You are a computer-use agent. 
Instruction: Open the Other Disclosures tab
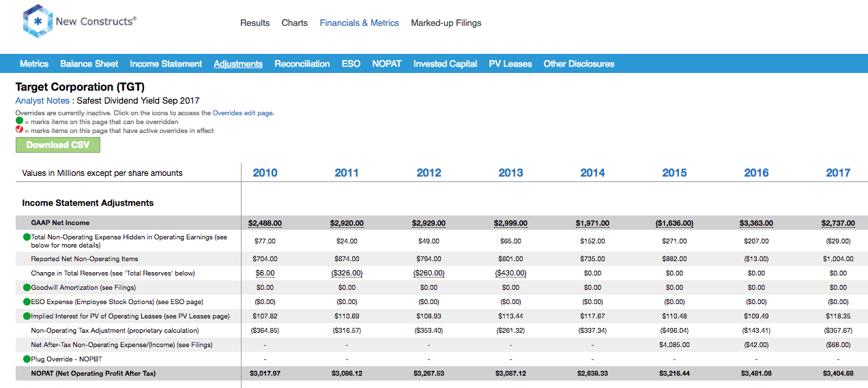pos(579,63)
